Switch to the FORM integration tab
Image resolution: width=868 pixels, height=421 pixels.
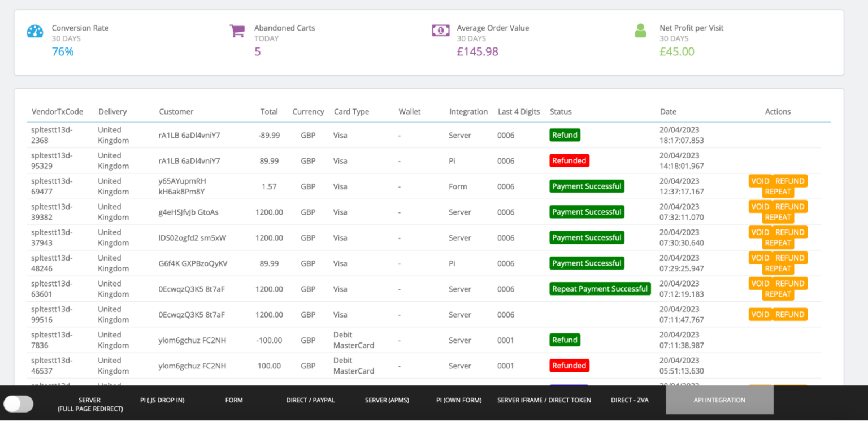[x=234, y=400]
